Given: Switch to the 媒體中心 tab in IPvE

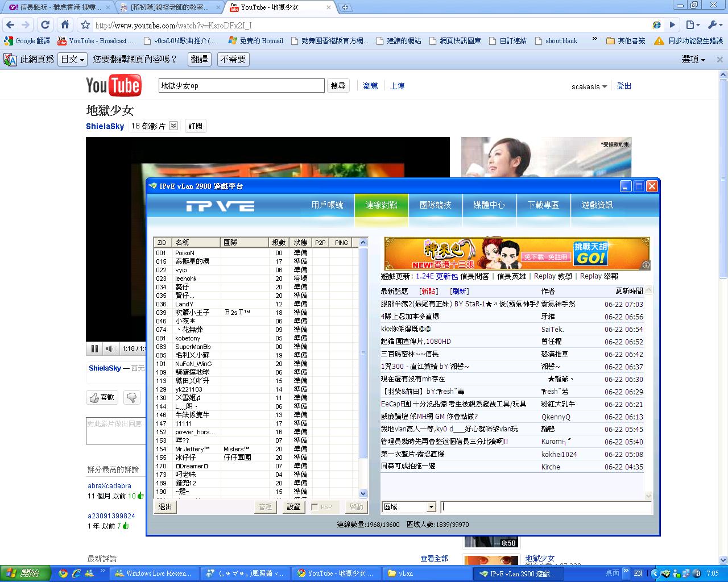Looking at the screenshot, I should 489,205.
